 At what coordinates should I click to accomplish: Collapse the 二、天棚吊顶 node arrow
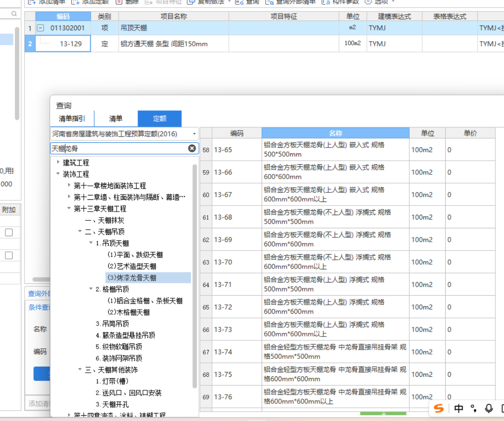[80, 231]
